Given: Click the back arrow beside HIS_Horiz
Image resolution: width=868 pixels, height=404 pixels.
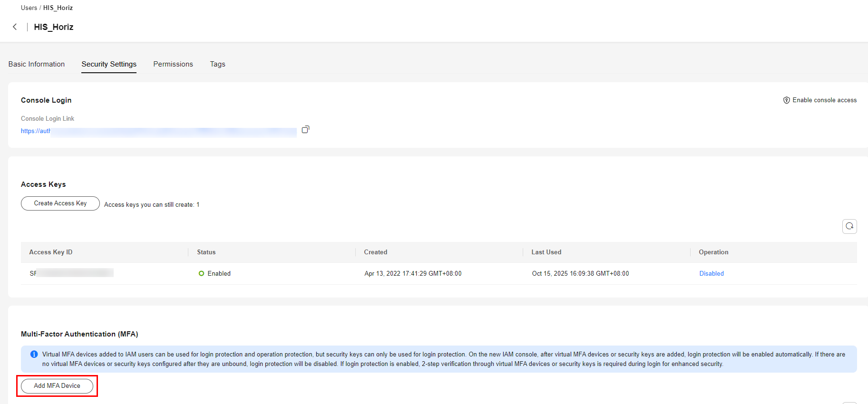Looking at the screenshot, I should 15,27.
